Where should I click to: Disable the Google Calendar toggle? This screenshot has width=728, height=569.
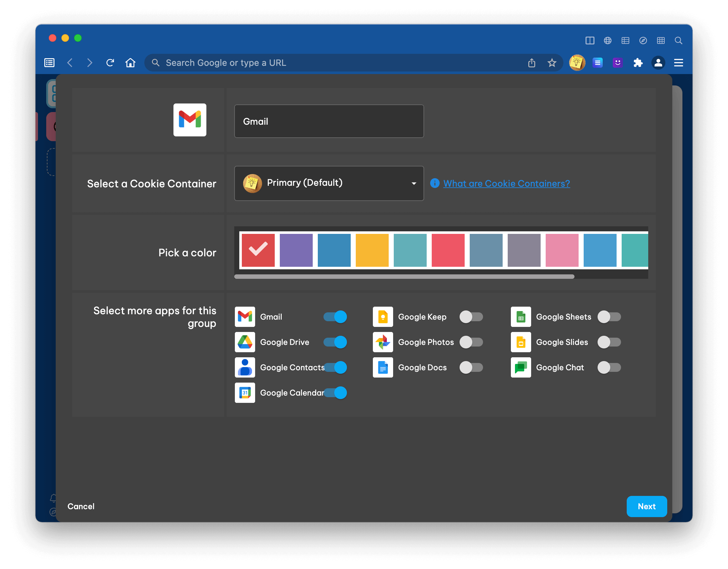click(x=335, y=393)
